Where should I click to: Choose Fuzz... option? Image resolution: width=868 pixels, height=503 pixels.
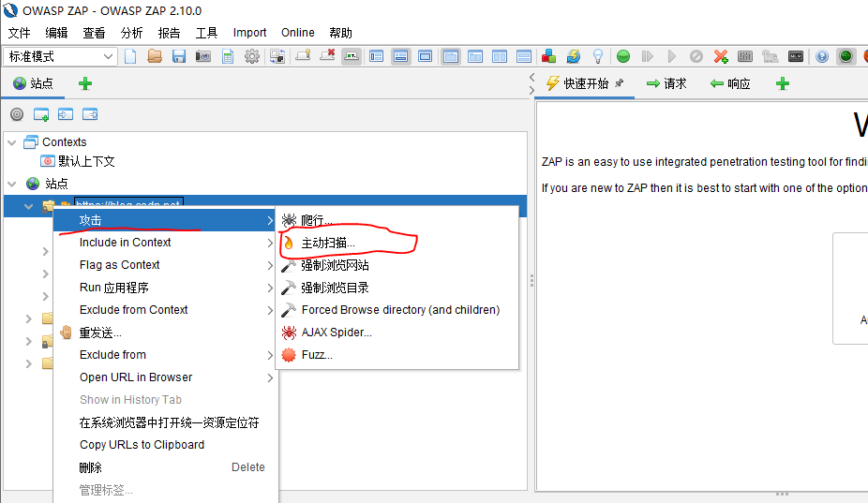397,355
